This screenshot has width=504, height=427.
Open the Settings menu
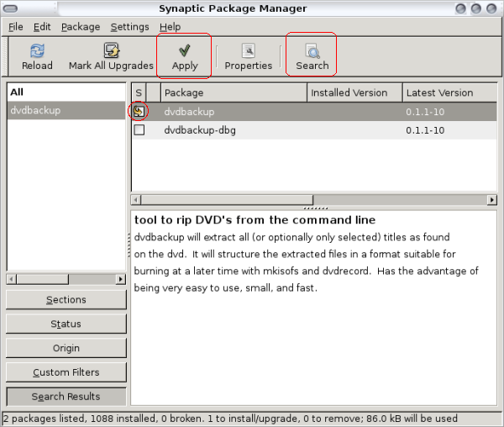pyautogui.click(x=129, y=27)
